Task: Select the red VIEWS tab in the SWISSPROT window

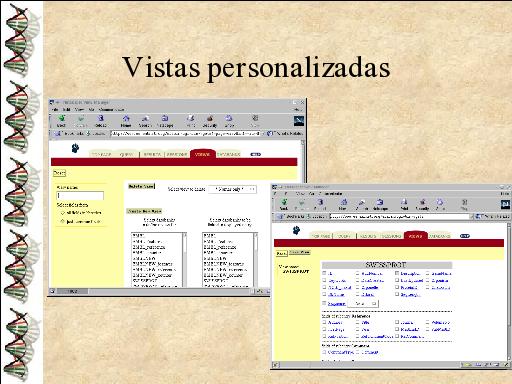Action: pos(415,235)
